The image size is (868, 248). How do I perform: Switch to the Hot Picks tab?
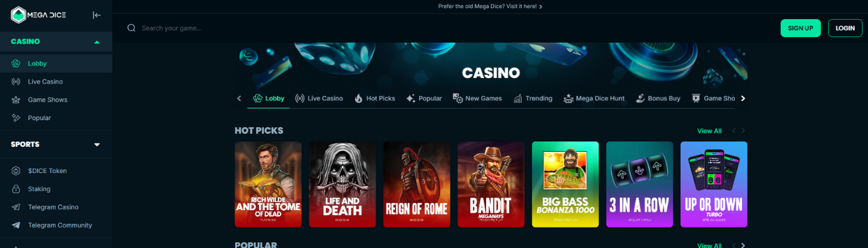tap(374, 99)
